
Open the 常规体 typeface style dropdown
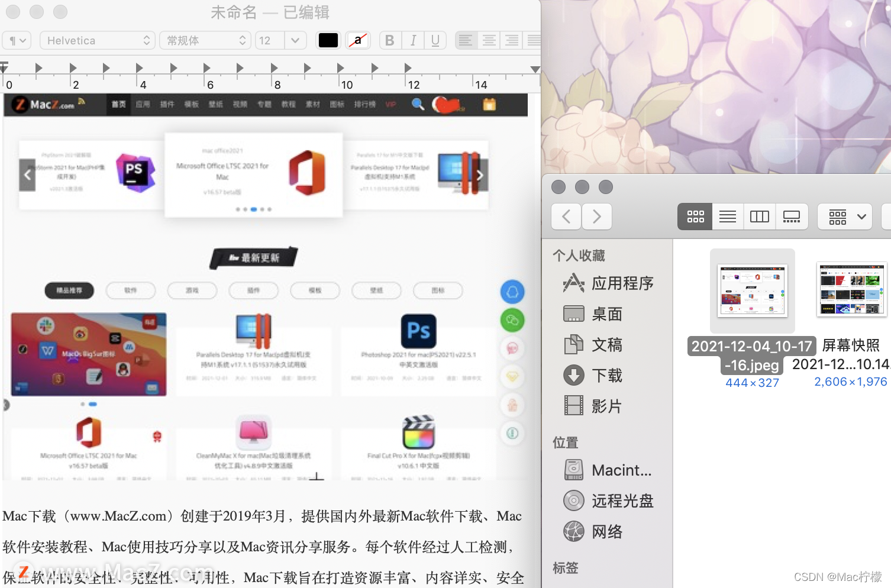coord(205,40)
